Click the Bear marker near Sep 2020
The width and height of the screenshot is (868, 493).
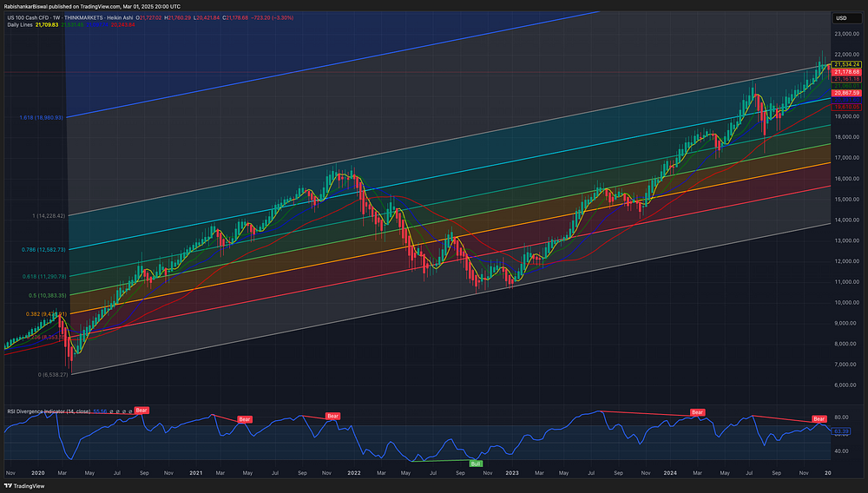tap(141, 410)
